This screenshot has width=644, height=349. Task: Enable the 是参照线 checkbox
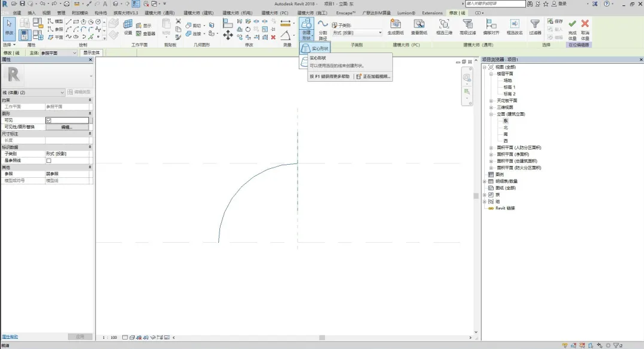49,160
